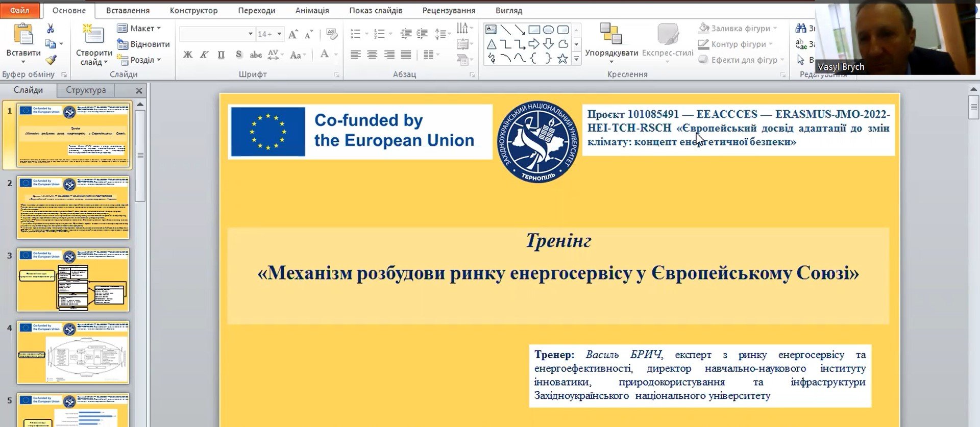Select the oval shape
This screenshot has height=427, width=980.
point(548,30)
